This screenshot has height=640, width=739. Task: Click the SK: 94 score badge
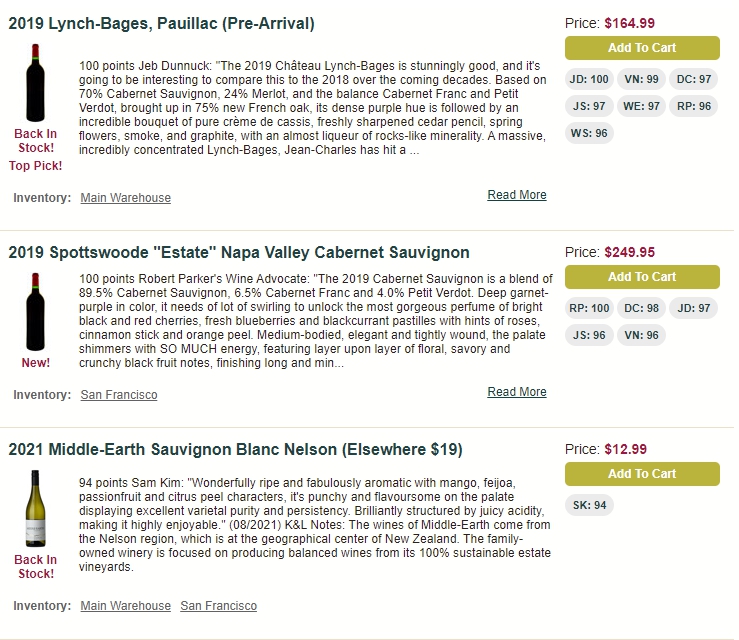[589, 505]
